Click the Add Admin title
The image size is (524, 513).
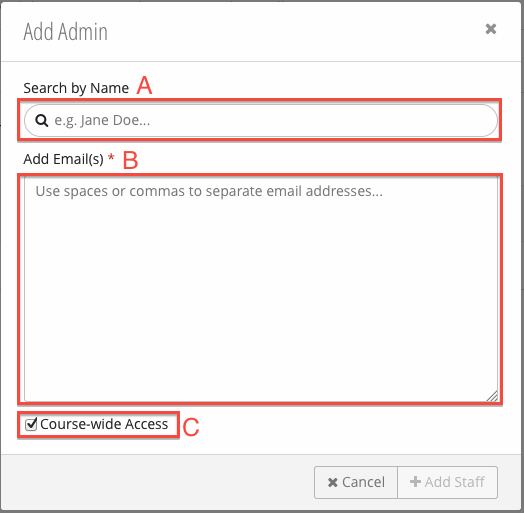(66, 32)
